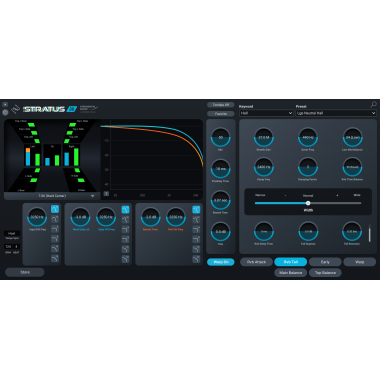Click the Trim knob showing 0.0 dB
Viewport: 380px width, 380px height.
[x=220, y=232]
